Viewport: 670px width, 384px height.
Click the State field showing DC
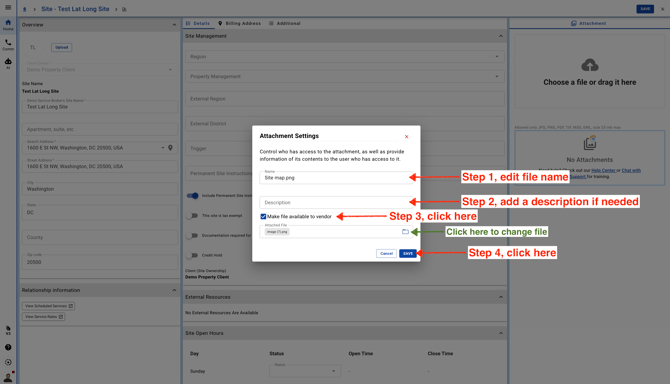click(x=100, y=212)
